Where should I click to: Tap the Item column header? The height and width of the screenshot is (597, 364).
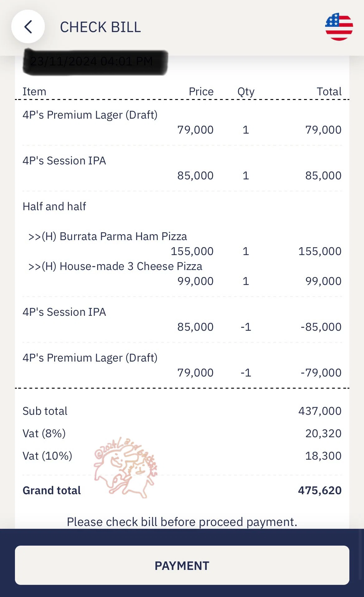pyautogui.click(x=34, y=92)
